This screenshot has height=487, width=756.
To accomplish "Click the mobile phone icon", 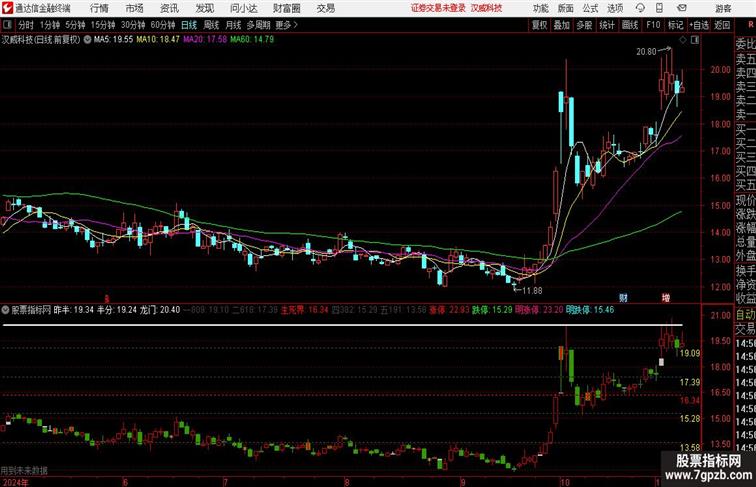I will pyautogui.click(x=659, y=8).
